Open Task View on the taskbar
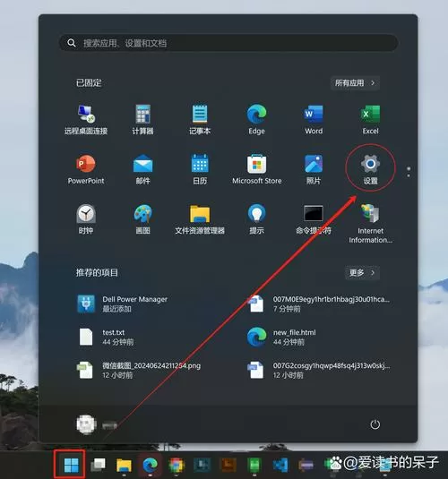The image size is (448, 479). pos(98,465)
